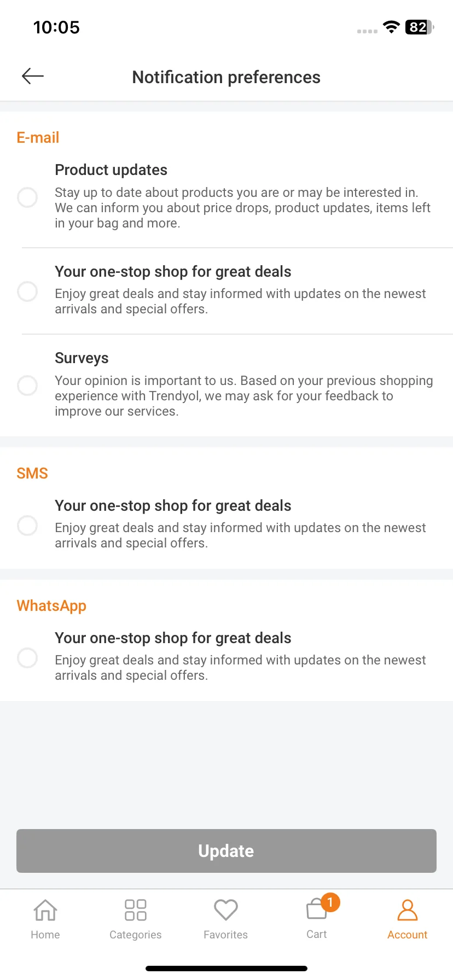Open the Favorites heart icon

[226, 911]
